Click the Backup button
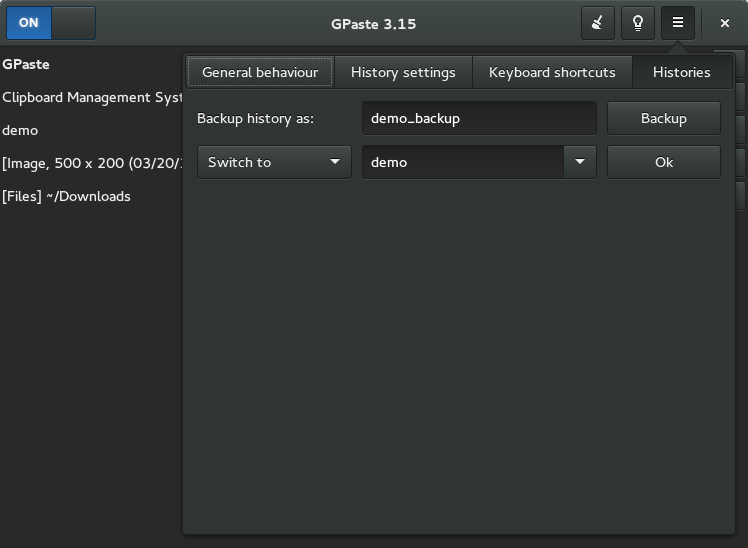 coord(664,118)
